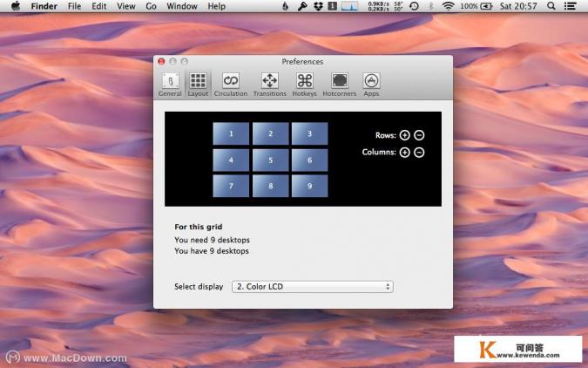588x368 pixels.
Task: Select desktop 7 in the grid
Action: click(231, 186)
